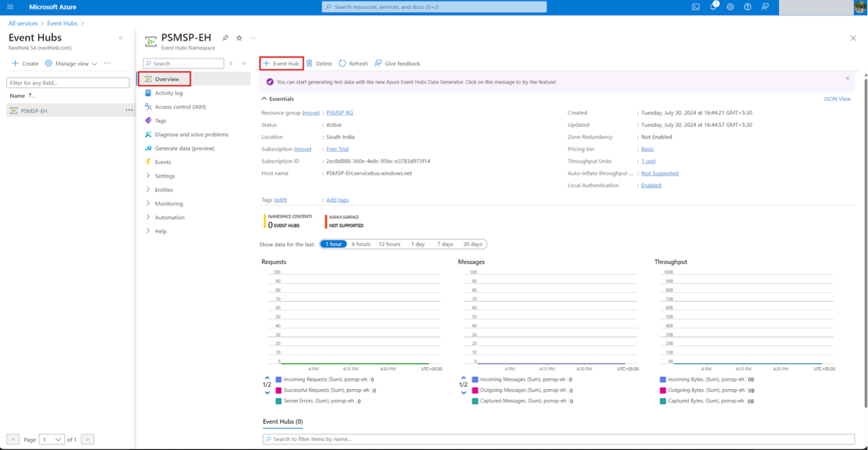Choose the 30 days time range
868x450 pixels.
472,244
